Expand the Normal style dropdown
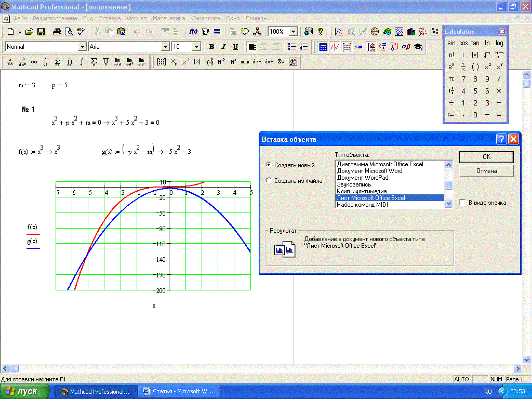Image resolution: width=532 pixels, height=399 pixels. click(x=82, y=47)
